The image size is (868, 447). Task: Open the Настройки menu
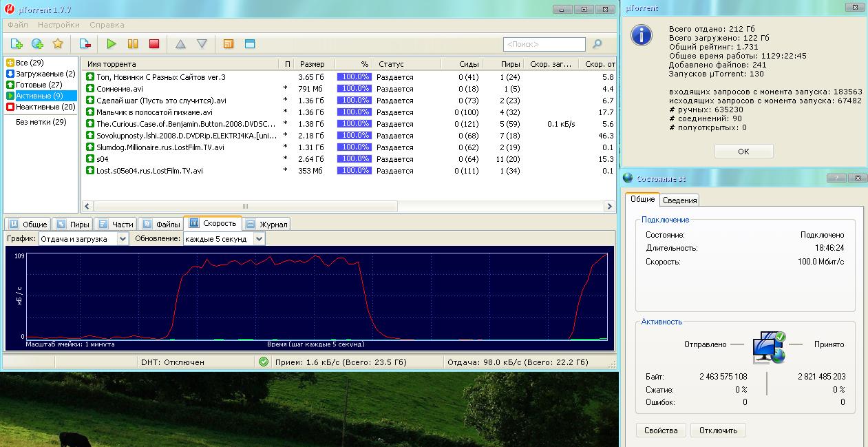pos(59,25)
